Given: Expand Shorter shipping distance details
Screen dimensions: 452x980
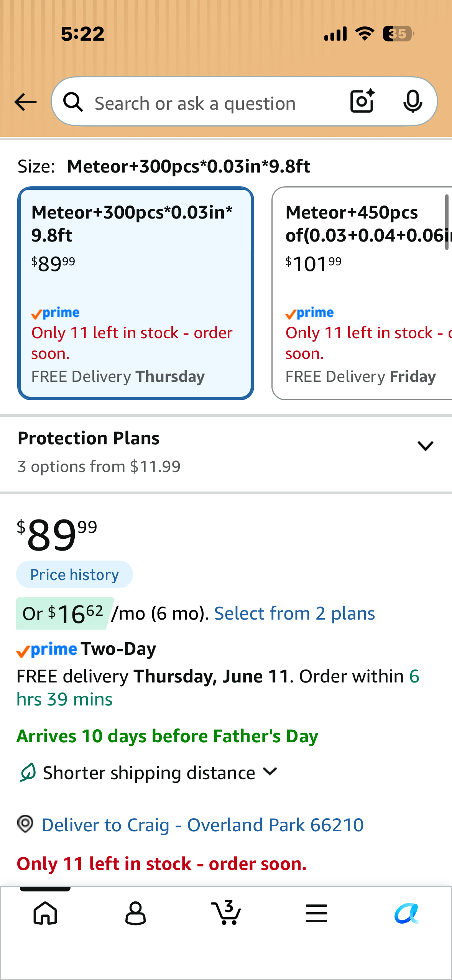Looking at the screenshot, I should (x=270, y=771).
